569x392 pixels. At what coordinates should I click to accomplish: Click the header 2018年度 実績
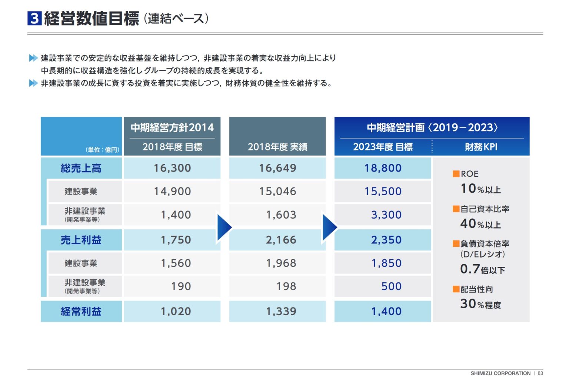(277, 147)
